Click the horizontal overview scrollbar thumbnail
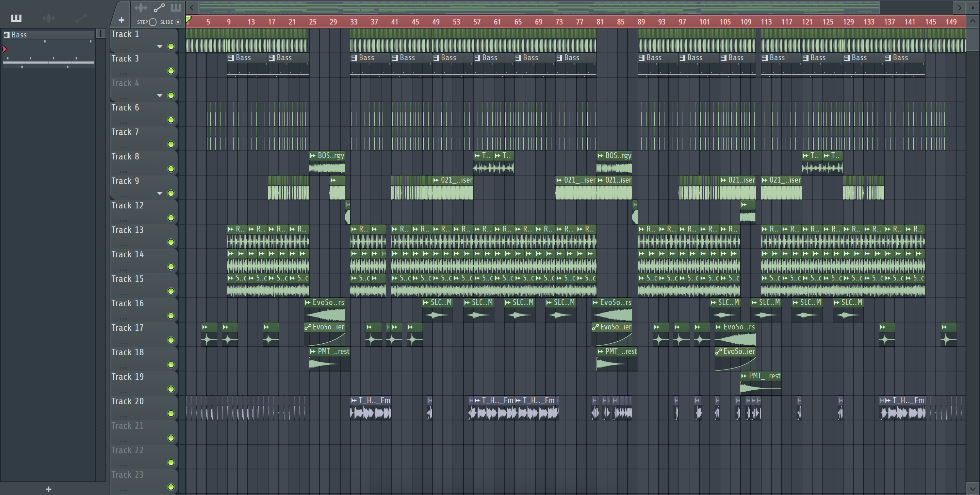This screenshot has height=495, width=980. (539, 7)
